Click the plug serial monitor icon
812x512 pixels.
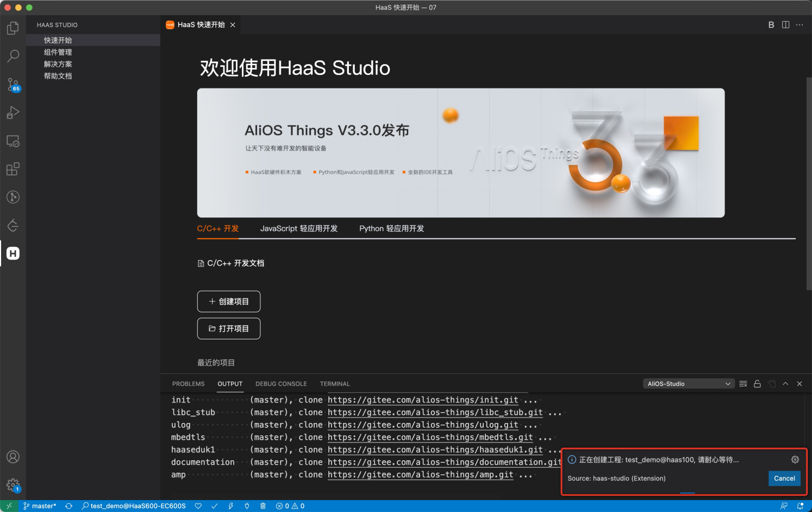point(247,506)
